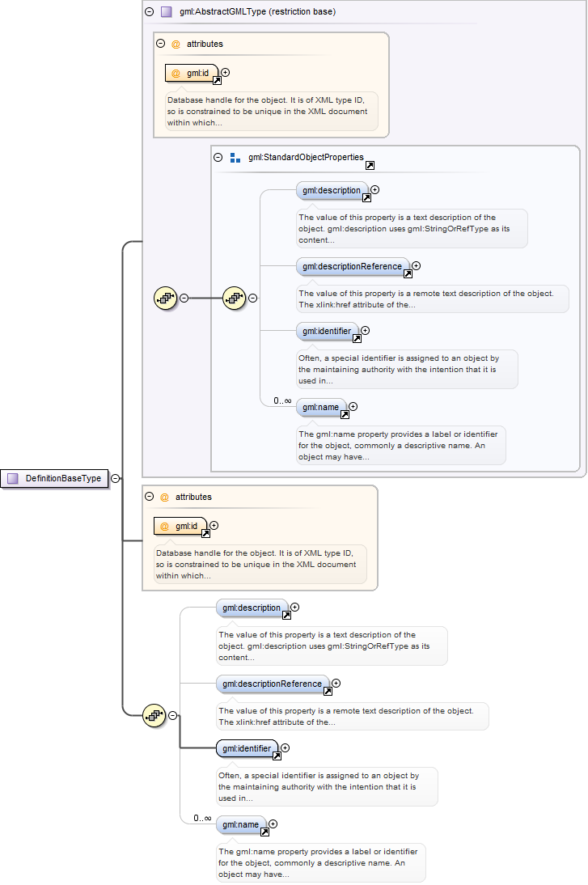
Task: Collapse the lower attributes box under DefinitionBaseType
Action: click(x=149, y=497)
